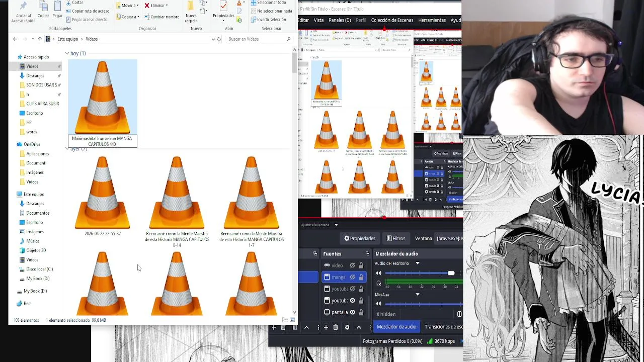This screenshot has width=644, height=362.
Task: Open the Copiar a dropdown
Action: coord(128,17)
